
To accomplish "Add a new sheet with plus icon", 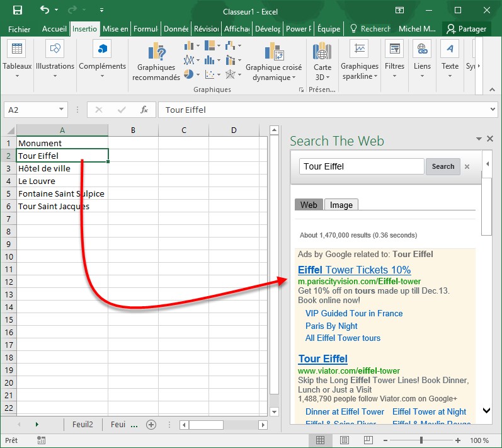I will tap(151, 425).
